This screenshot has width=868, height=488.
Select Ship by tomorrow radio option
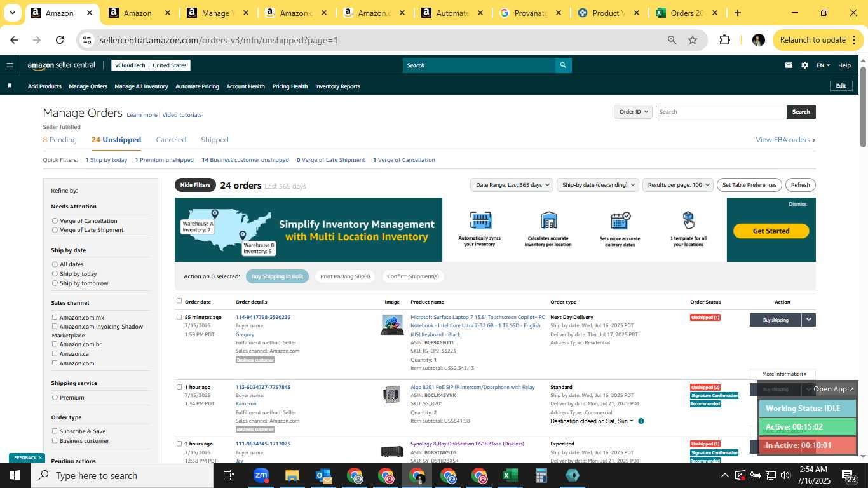55,283
